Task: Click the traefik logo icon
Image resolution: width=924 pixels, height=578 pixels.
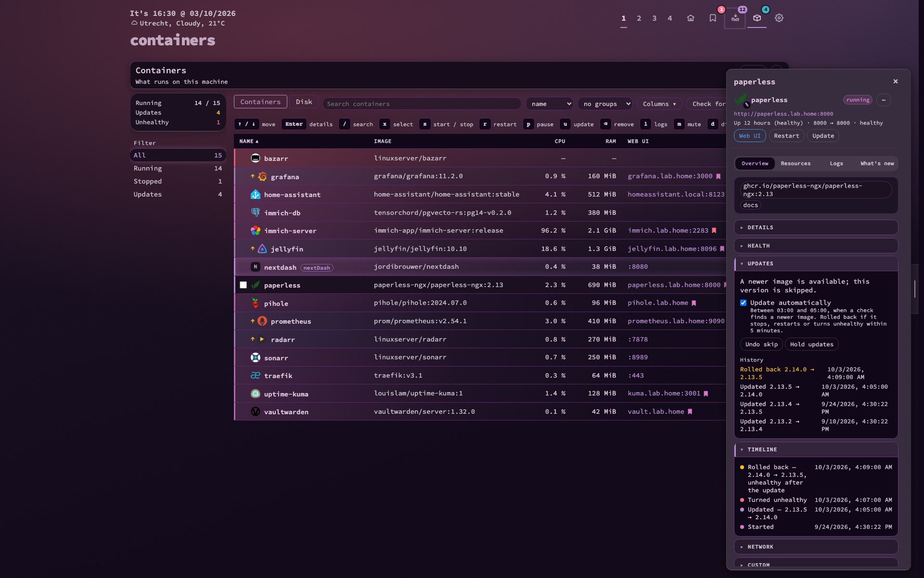Action: 256,375
